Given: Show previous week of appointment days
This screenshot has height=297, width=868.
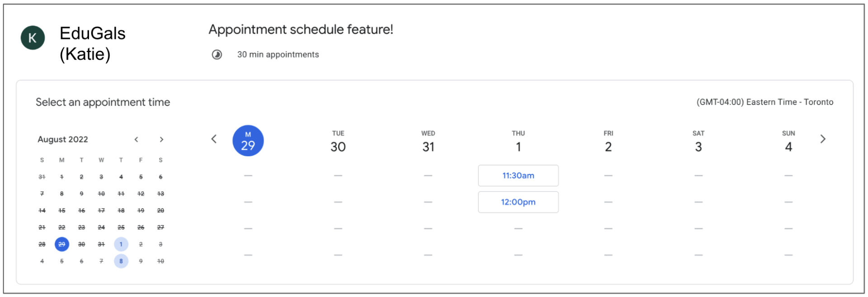Looking at the screenshot, I should point(214,139).
